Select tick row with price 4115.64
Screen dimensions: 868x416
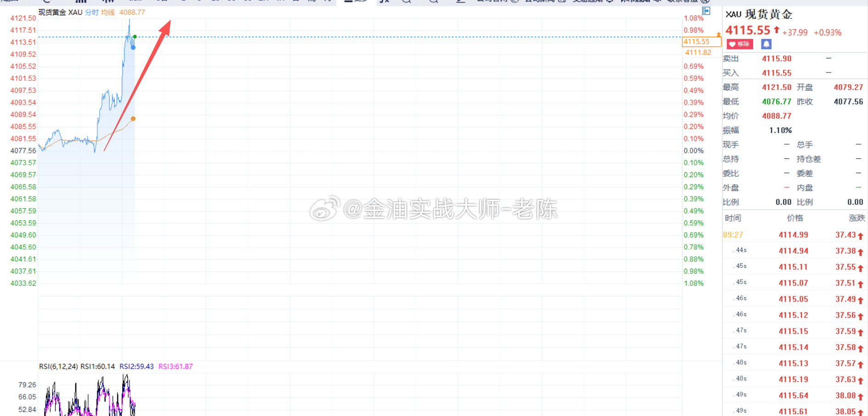tap(795, 395)
